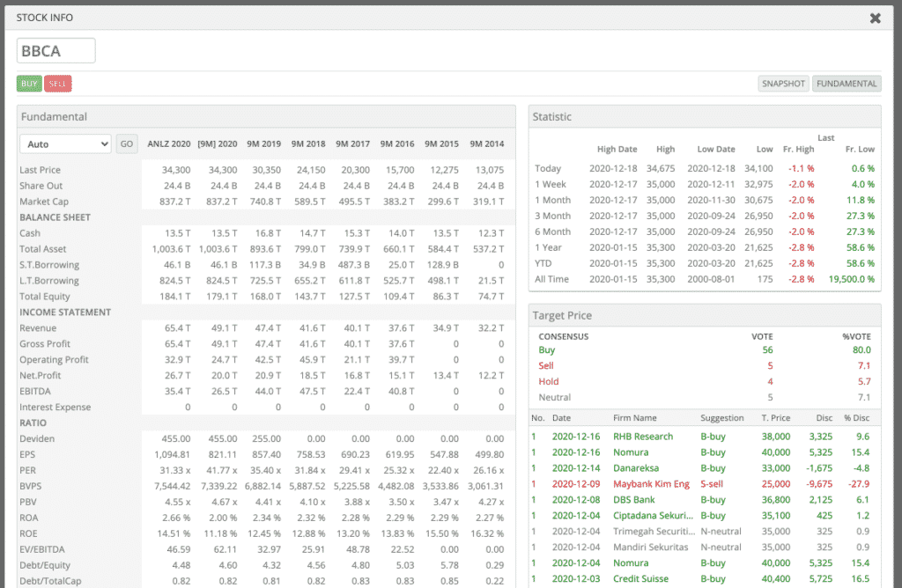Select the All Time statistic row
Viewport: 902px width, 588px height.
pos(552,279)
